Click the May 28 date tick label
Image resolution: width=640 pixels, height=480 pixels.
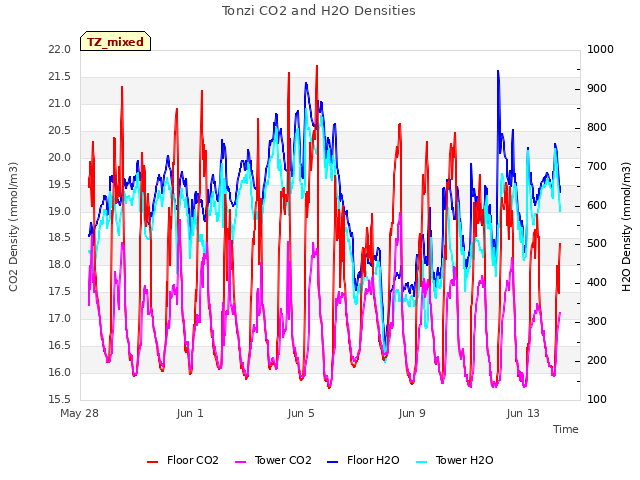(80, 413)
